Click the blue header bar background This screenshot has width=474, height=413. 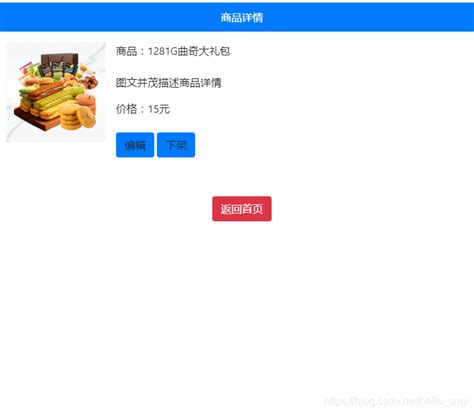pyautogui.click(x=100, y=17)
